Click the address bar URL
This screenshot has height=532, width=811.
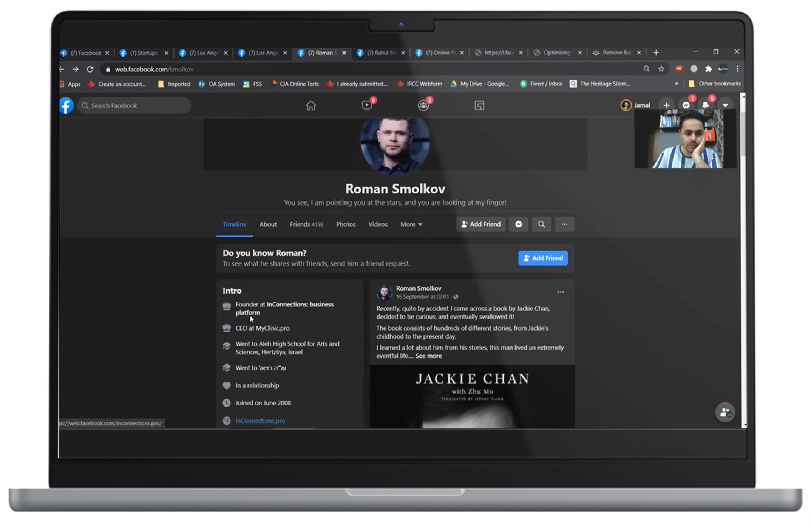(x=154, y=69)
